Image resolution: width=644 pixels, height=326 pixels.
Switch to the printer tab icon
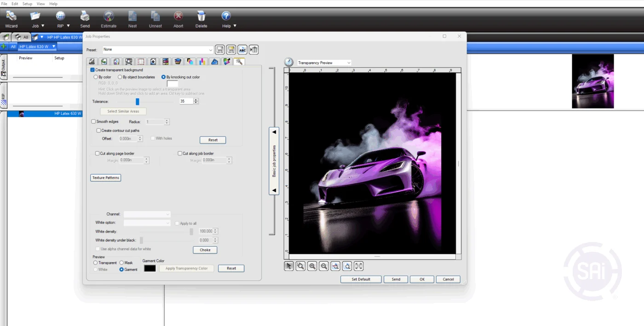pyautogui.click(x=129, y=62)
